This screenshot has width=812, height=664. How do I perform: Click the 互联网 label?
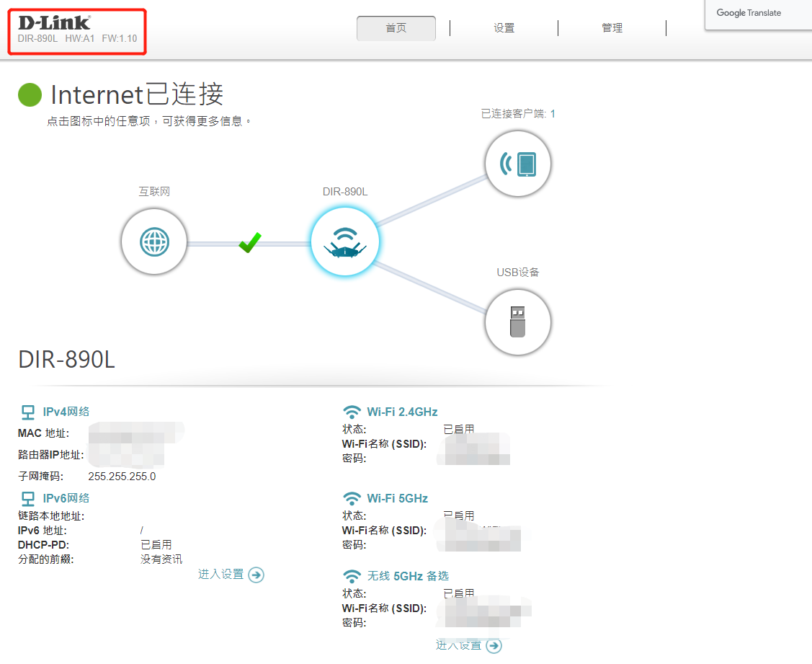(x=154, y=191)
